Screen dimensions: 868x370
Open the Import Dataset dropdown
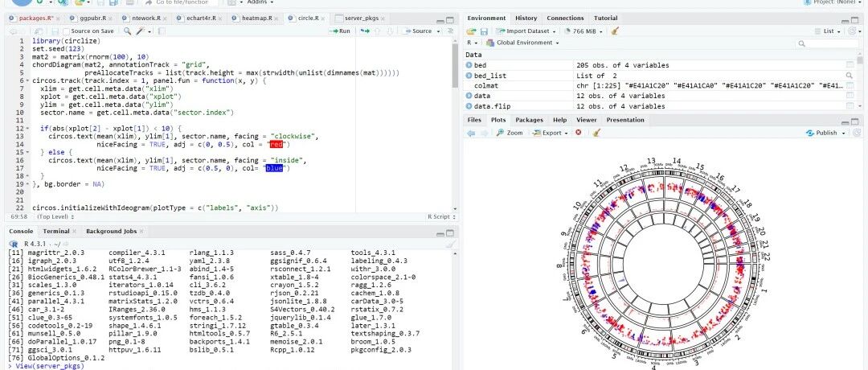(x=526, y=31)
